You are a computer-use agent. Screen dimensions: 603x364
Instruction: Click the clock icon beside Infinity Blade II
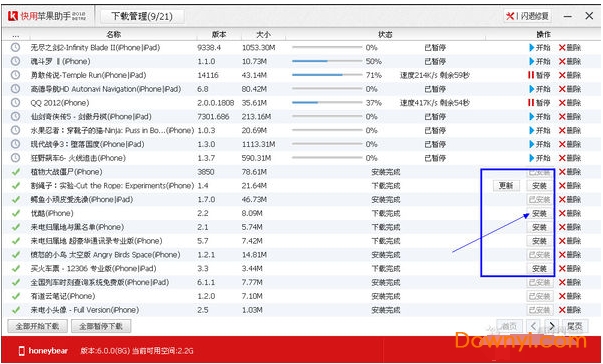15,48
